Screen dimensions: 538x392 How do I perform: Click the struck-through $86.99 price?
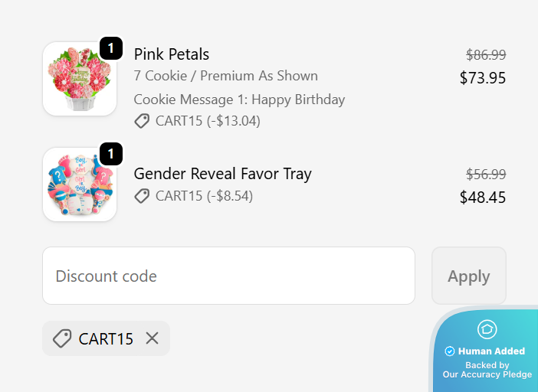(x=486, y=55)
